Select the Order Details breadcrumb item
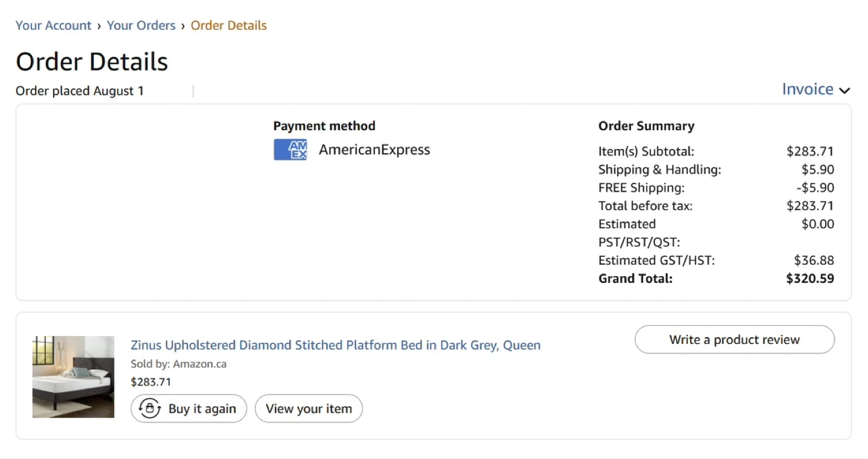 point(228,25)
